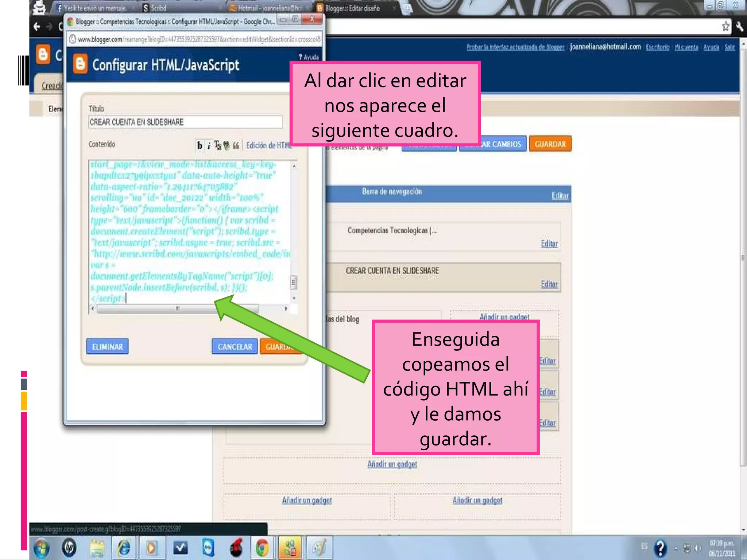
Task: Click the text area vertical scrollbar handle
Action: tap(294, 282)
